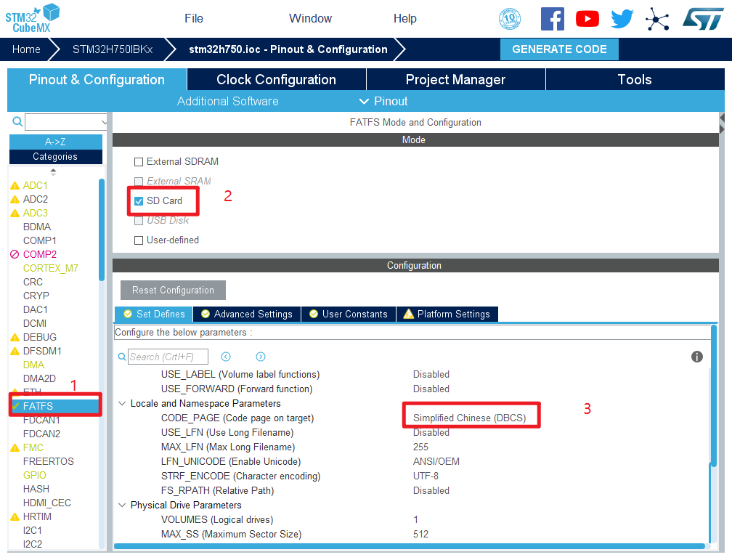
Task: Expand the Pinout dropdown menu
Action: coord(383,101)
